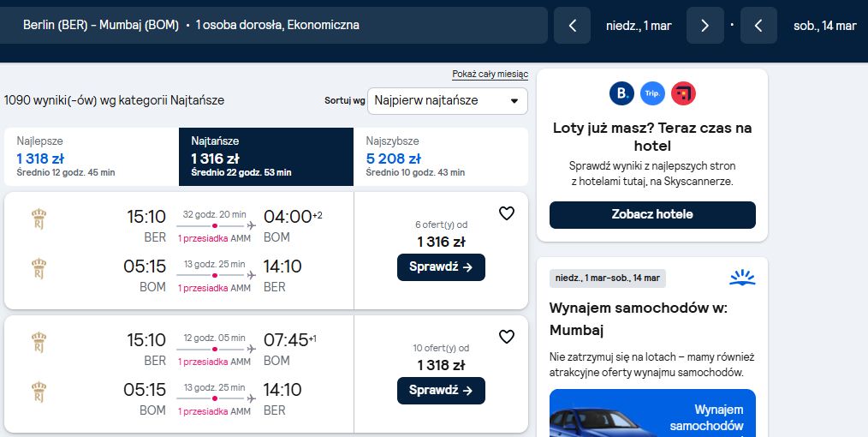Edit the Berlin to Mumbaj search field
The height and width of the screenshot is (437, 868).
coord(273,26)
